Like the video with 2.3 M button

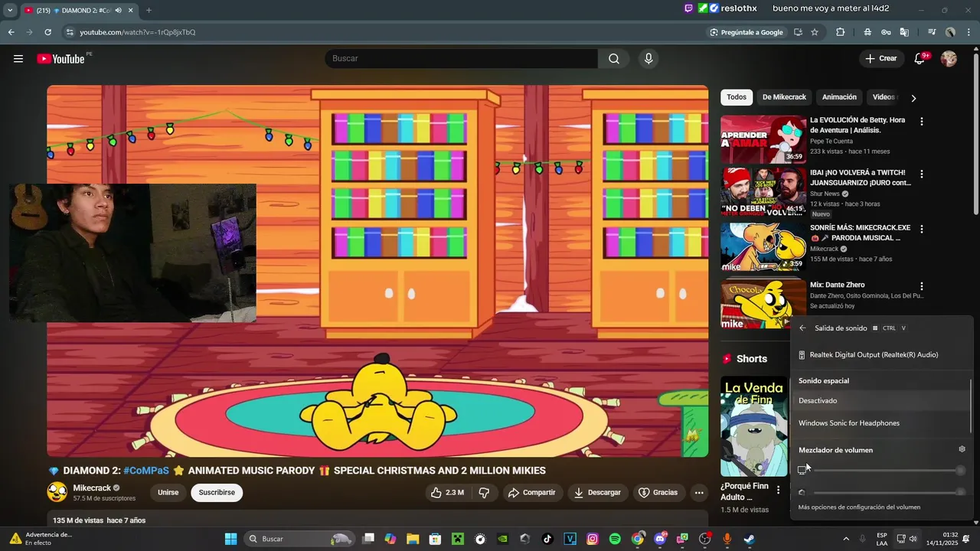coord(448,493)
